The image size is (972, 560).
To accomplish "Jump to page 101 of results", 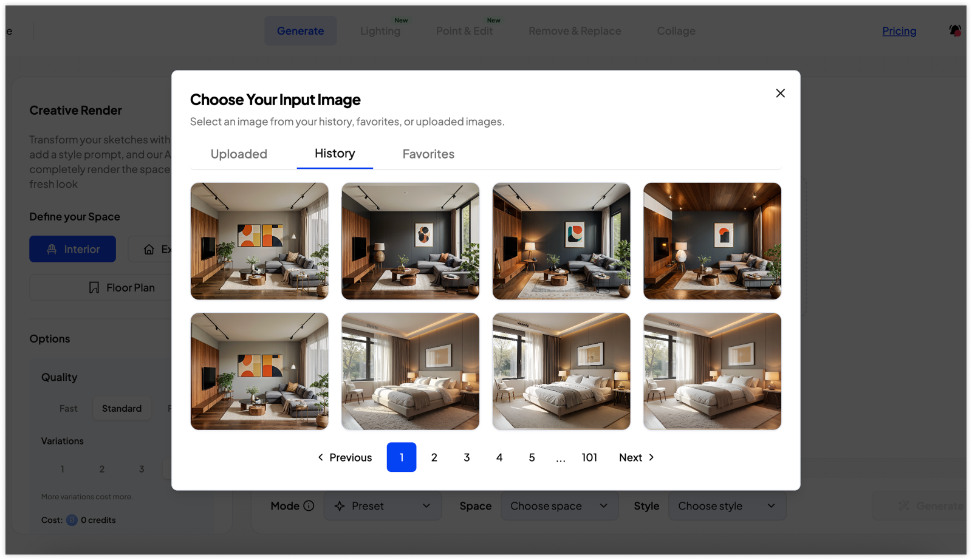I will pos(589,457).
